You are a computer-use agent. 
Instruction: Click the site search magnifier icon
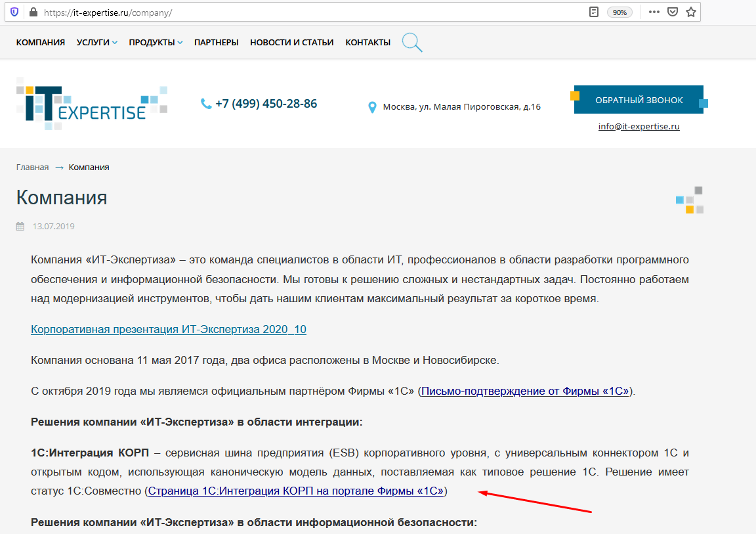coord(411,43)
